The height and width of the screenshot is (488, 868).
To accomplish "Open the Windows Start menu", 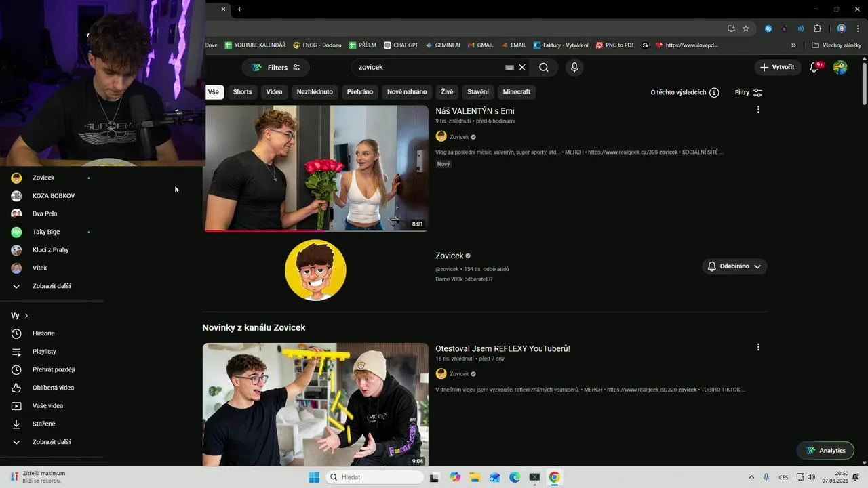I will pyautogui.click(x=314, y=477).
